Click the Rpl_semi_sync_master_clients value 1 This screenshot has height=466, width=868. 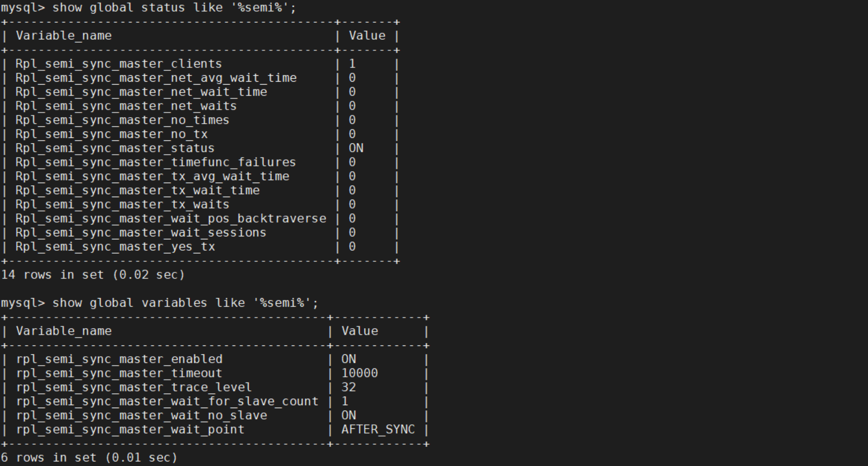click(352, 64)
